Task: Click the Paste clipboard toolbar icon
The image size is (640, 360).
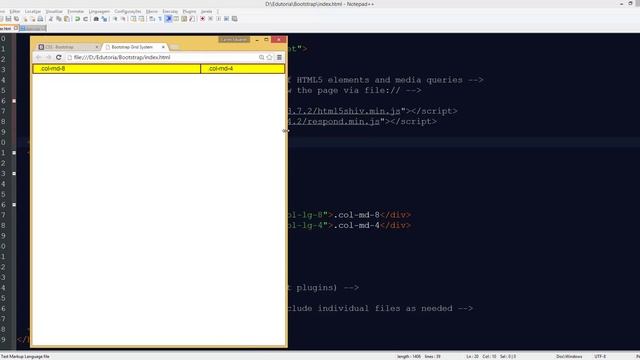Action: coord(67,19)
